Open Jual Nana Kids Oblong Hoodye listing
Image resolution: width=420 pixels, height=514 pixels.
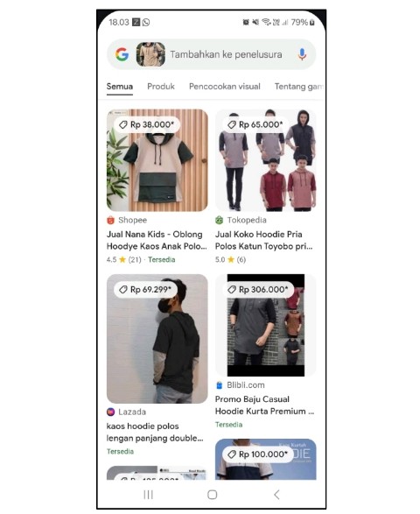[157, 240]
